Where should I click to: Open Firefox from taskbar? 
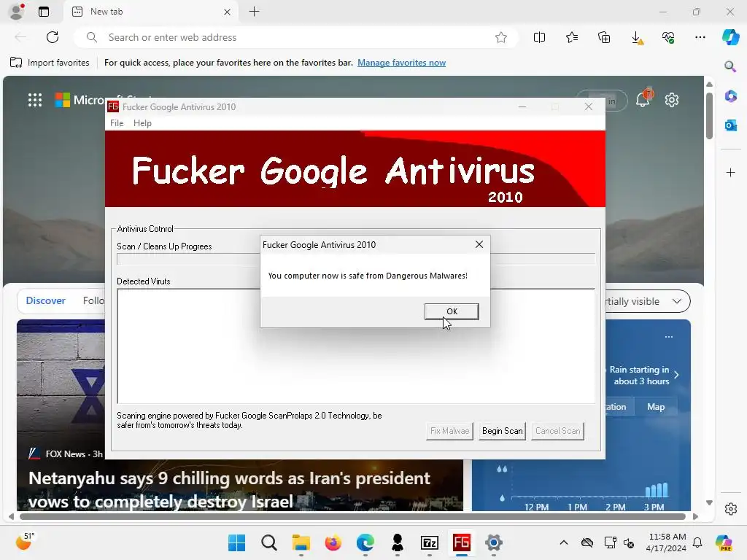333,542
